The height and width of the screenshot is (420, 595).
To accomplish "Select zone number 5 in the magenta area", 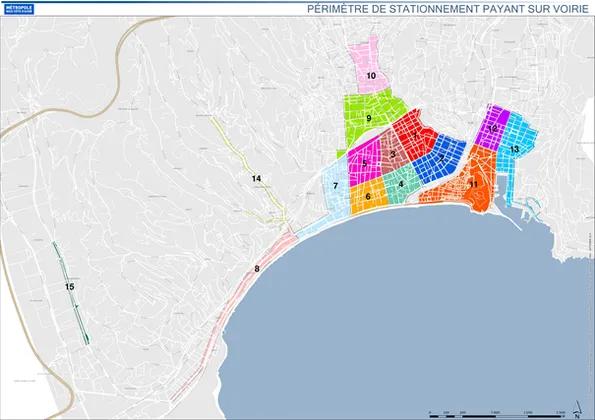I will point(365,164).
